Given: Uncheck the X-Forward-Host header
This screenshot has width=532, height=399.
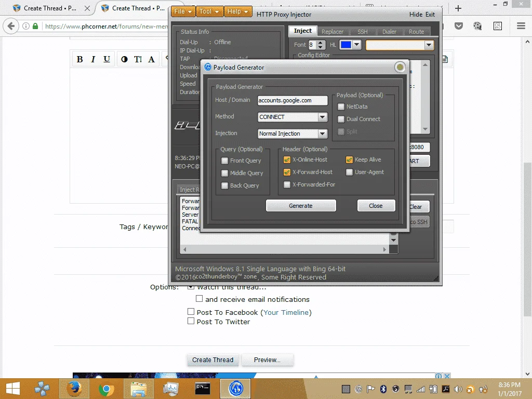Looking at the screenshot, I should coord(287,172).
